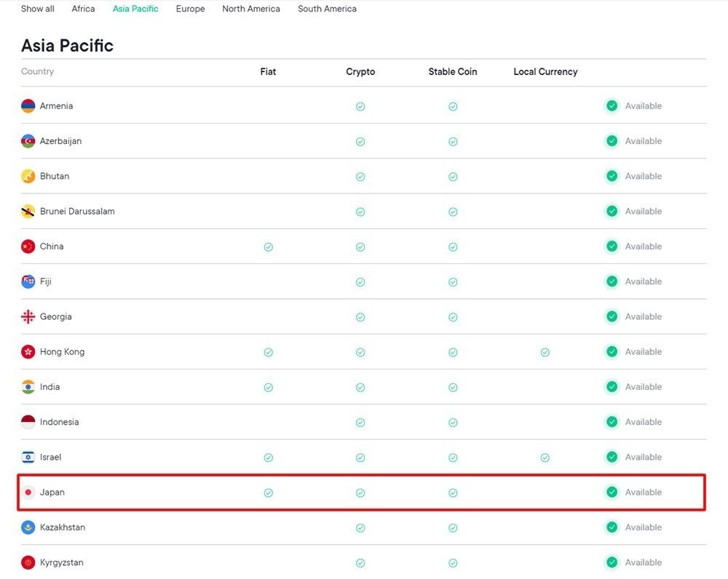This screenshot has width=728, height=579.
Task: Click the Hong Kong flag icon
Action: (x=28, y=352)
